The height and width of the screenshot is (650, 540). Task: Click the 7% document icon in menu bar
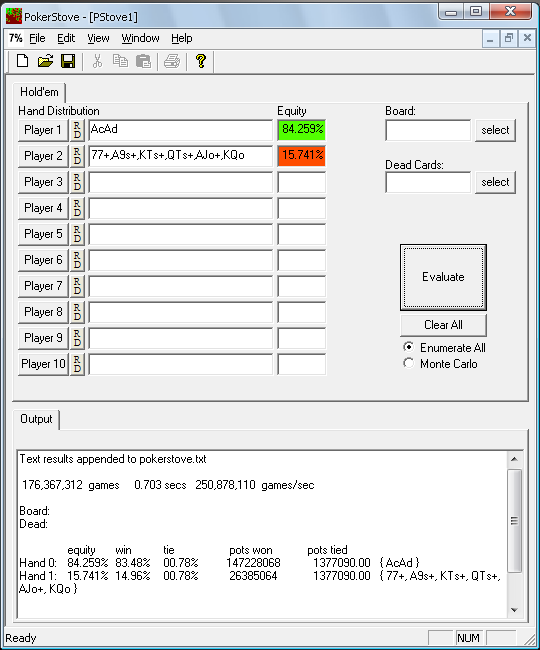coord(15,38)
